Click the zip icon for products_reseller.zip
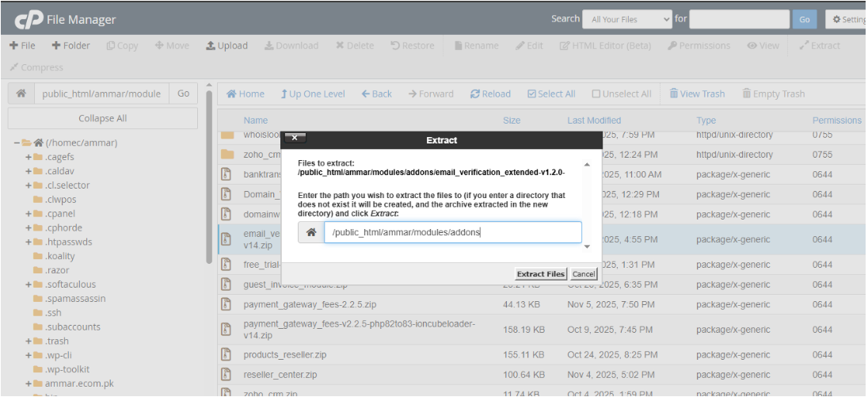Screen dimensions: 868x397 226,354
